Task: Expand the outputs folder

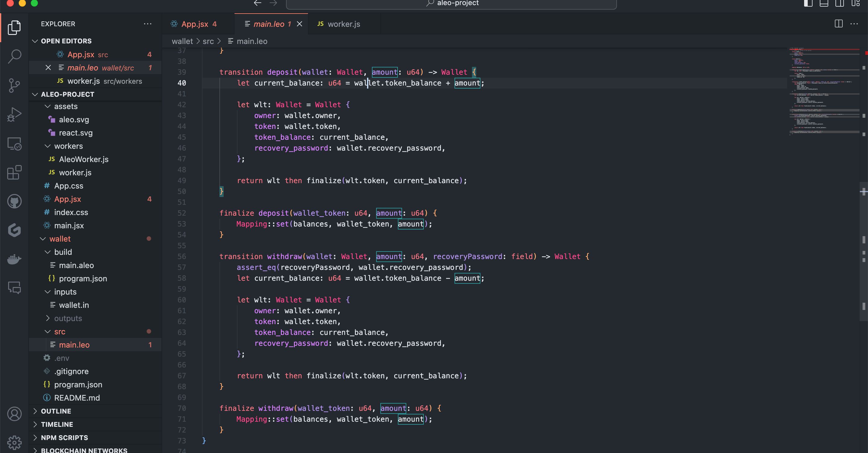Action: point(95,318)
